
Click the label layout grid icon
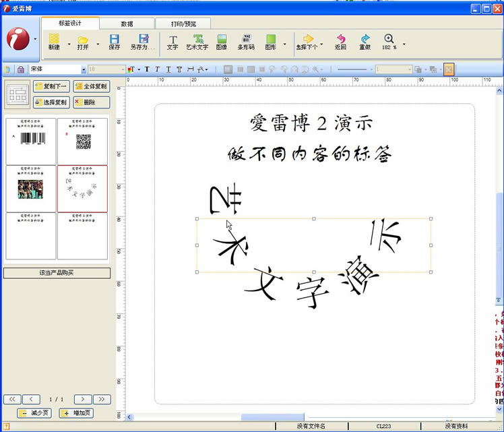(x=18, y=95)
